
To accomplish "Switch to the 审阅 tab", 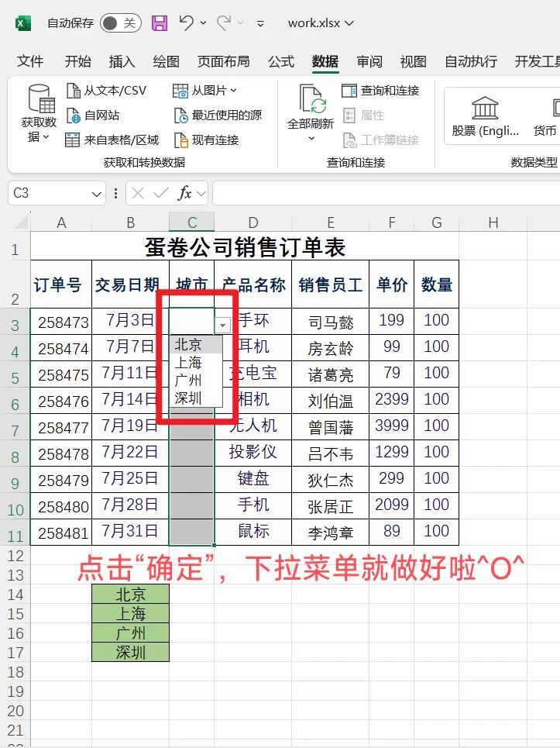I will coord(369,61).
